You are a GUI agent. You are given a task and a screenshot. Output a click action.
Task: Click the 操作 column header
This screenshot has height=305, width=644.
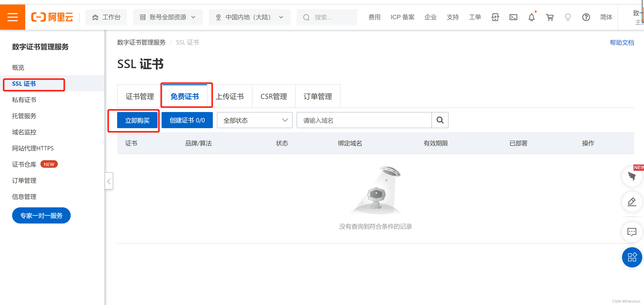588,143
